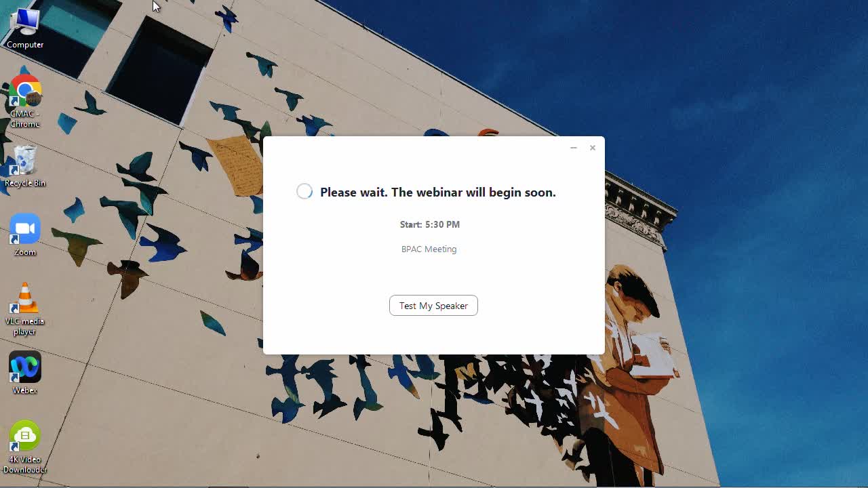This screenshot has width=868, height=488.
Task: Click the 'Webex' caption text below the icon
Action: click(25, 390)
